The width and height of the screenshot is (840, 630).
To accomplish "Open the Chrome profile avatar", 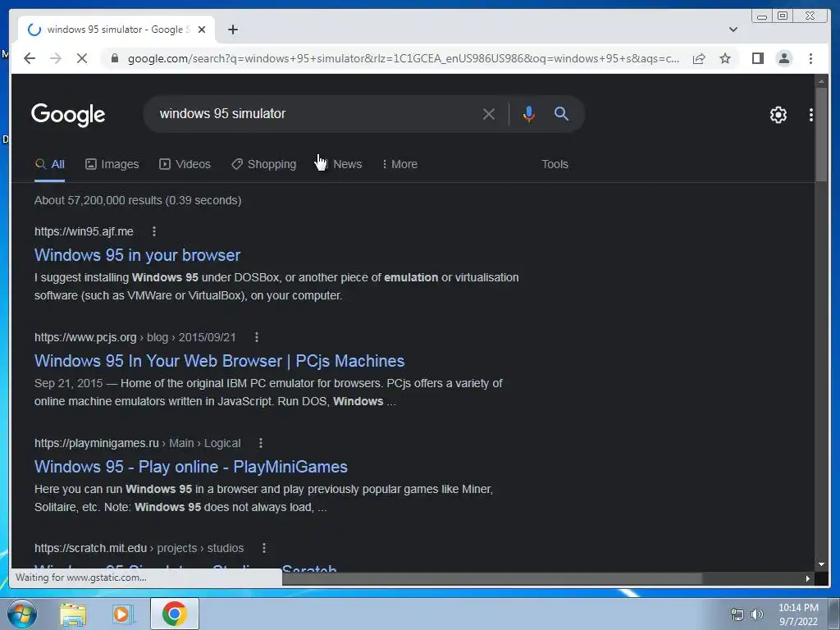I will [x=783, y=58].
